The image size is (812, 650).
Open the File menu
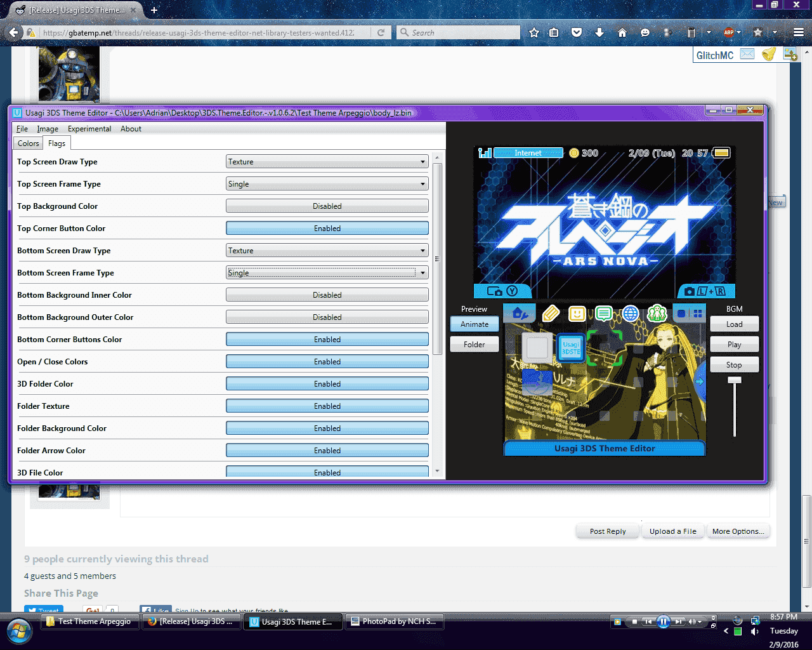(22, 129)
